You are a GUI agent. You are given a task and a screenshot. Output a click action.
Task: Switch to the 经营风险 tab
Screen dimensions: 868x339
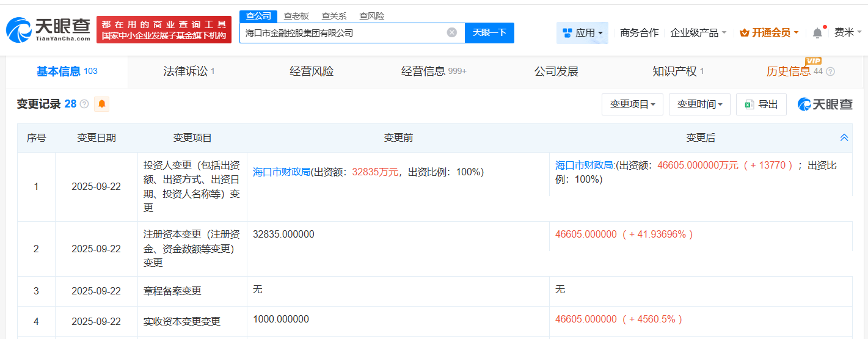[x=312, y=71]
